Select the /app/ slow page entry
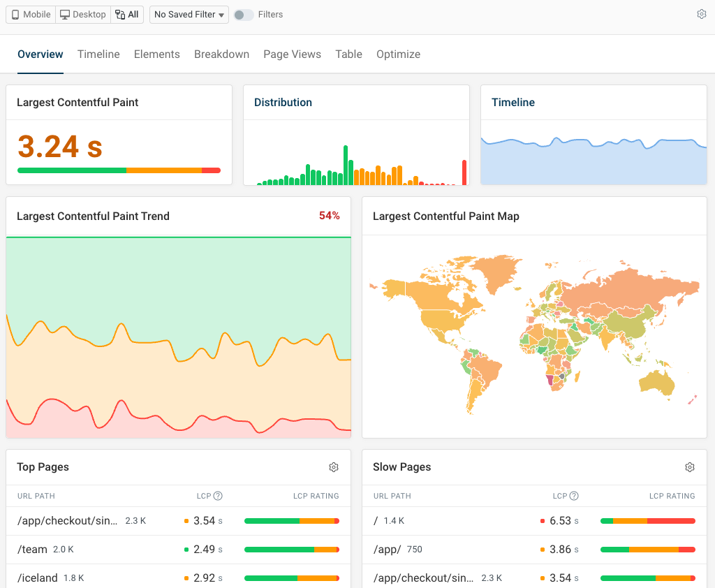The width and height of the screenshot is (715, 588). [389, 550]
